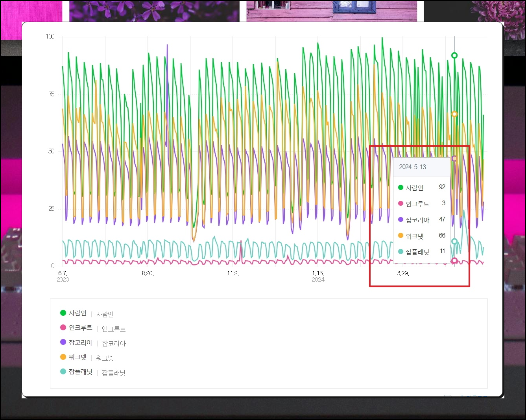This screenshot has height=420, width=526.
Task: Click the 1.15. 2024 x-axis label
Action: click(x=318, y=276)
